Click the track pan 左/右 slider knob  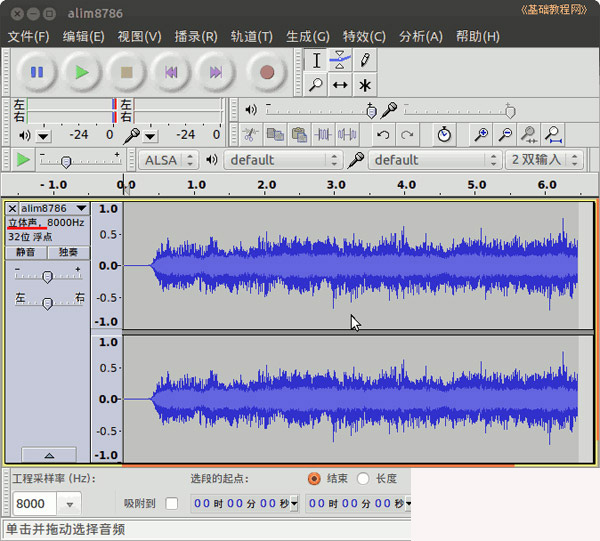coord(47,304)
